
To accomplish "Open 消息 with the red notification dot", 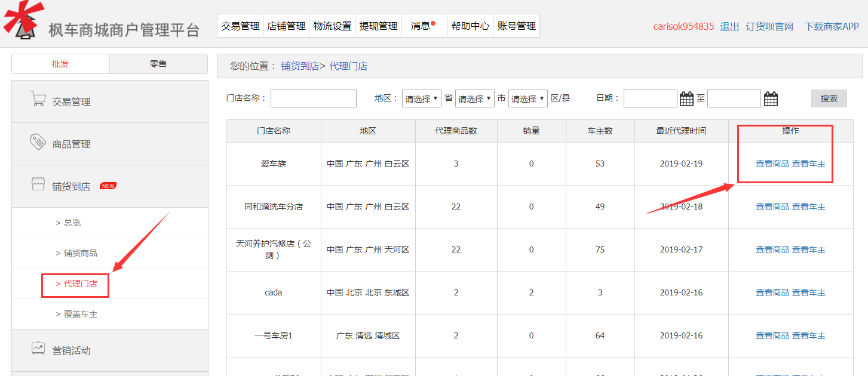I will point(422,25).
